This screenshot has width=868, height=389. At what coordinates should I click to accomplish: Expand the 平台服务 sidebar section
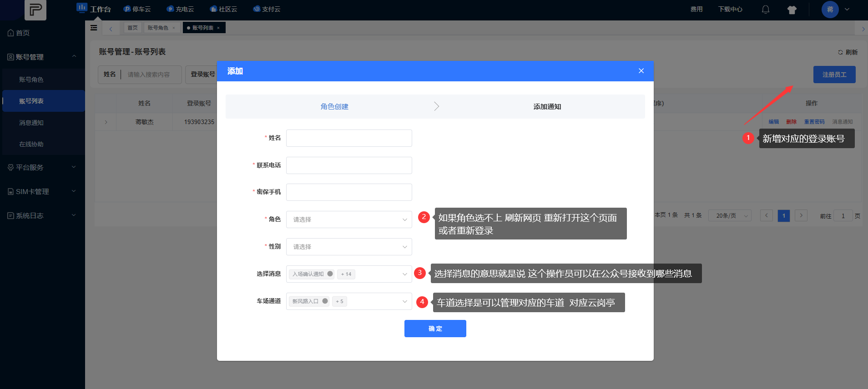pyautogui.click(x=42, y=167)
